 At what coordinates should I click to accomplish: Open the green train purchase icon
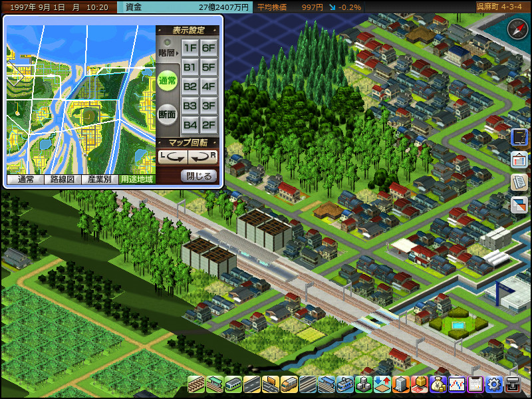tap(233, 384)
